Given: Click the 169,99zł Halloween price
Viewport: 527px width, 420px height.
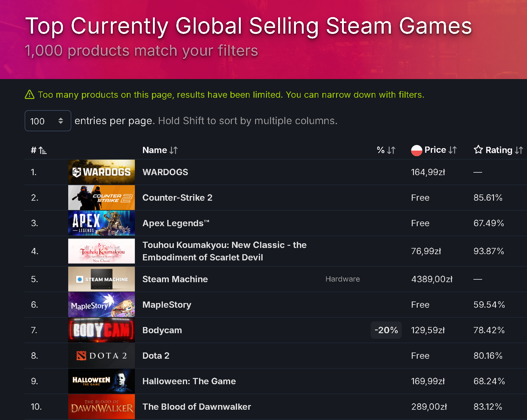Looking at the screenshot, I should [x=428, y=381].
